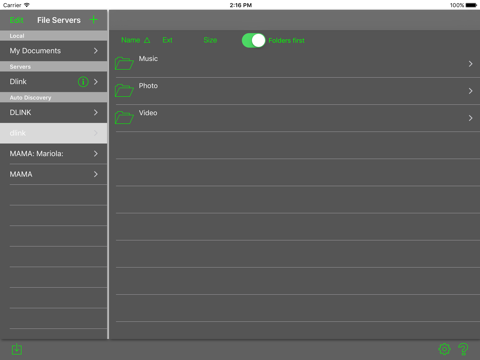Open the settings gear icon
The width and height of the screenshot is (480, 360).
pos(444,349)
